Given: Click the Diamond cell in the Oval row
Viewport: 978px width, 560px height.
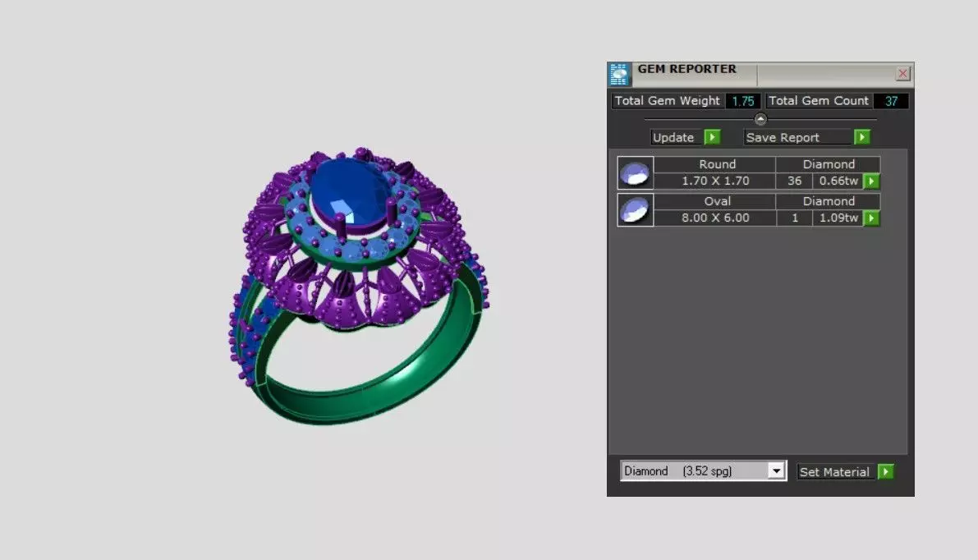Looking at the screenshot, I should click(829, 201).
